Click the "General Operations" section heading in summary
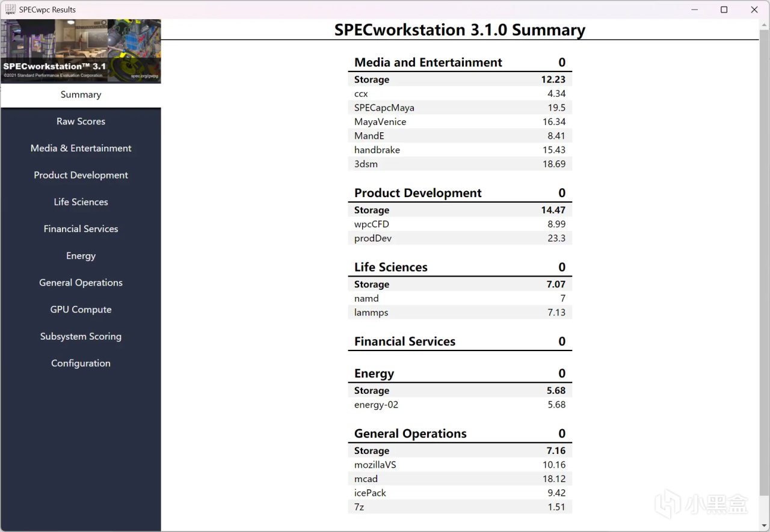The width and height of the screenshot is (770, 532). pos(410,434)
